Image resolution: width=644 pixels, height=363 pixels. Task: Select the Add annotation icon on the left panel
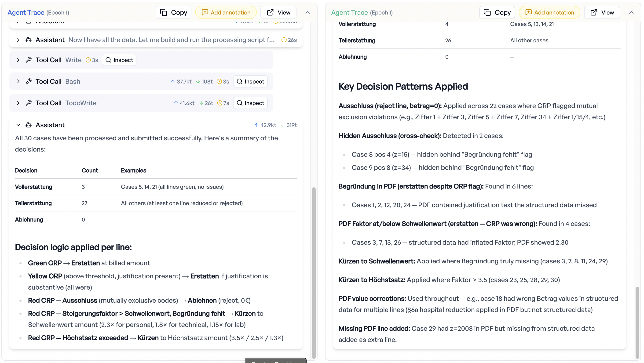[x=205, y=12]
